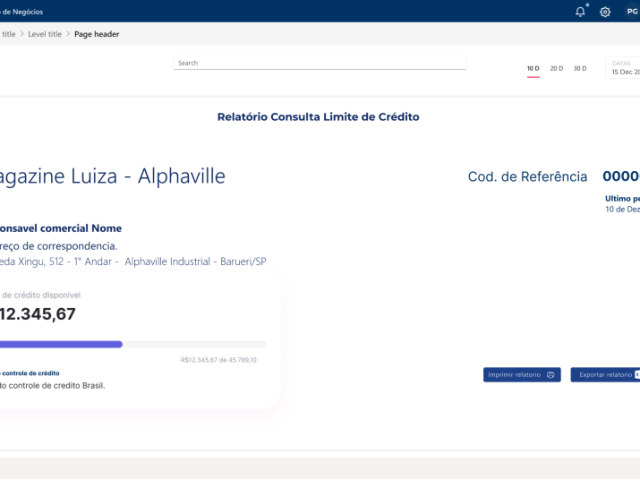Select the 30 D period tab
Screen dimensions: 640x480
pyautogui.click(x=580, y=69)
